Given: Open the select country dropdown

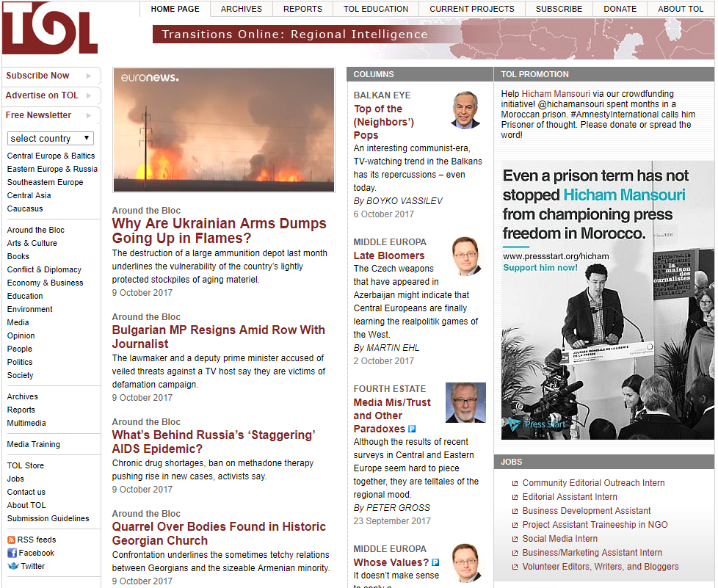Looking at the screenshot, I should tap(51, 138).
